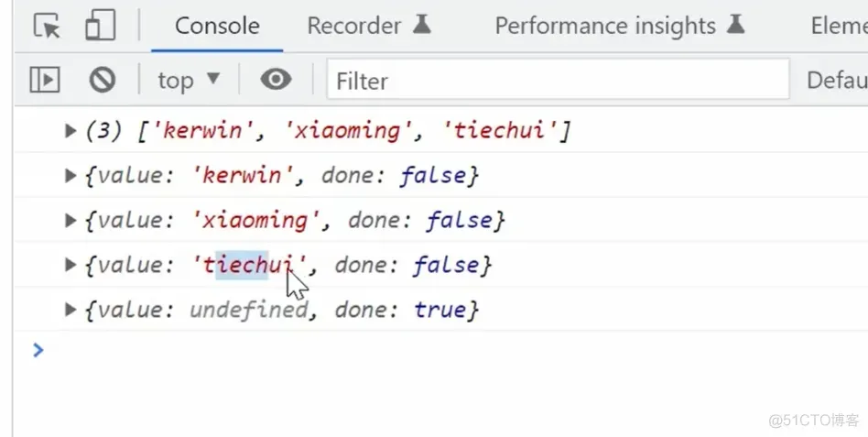
Task: Expand the object with done: true
Action: point(71,311)
